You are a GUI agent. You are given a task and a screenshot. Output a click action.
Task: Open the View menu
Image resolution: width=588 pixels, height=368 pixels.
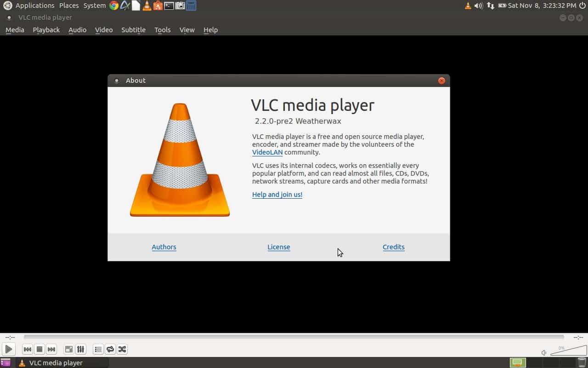(x=187, y=30)
